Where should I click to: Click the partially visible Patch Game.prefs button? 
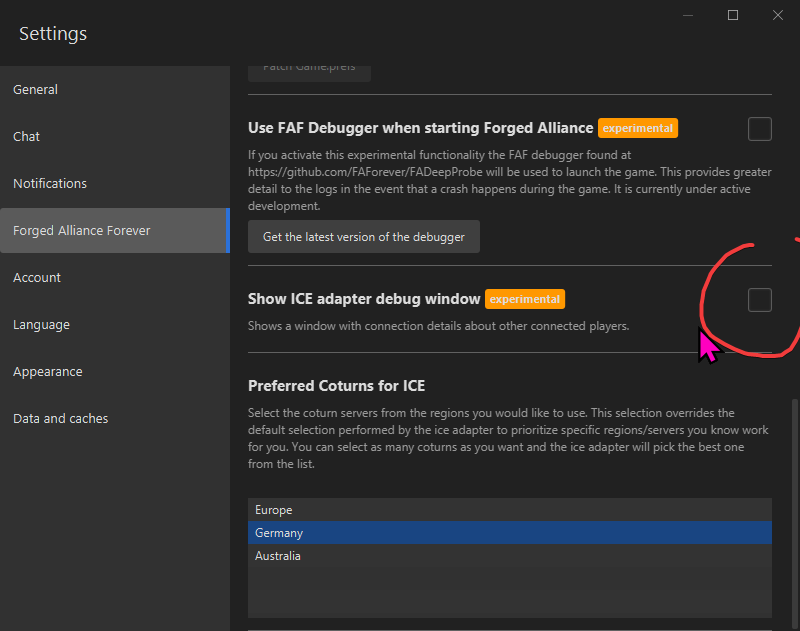(x=309, y=73)
